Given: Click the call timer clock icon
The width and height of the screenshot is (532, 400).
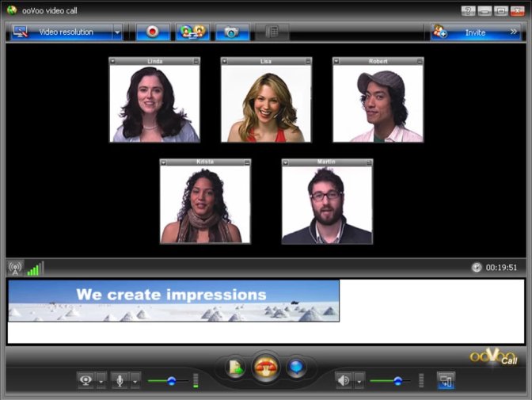Looking at the screenshot, I should 477,268.
